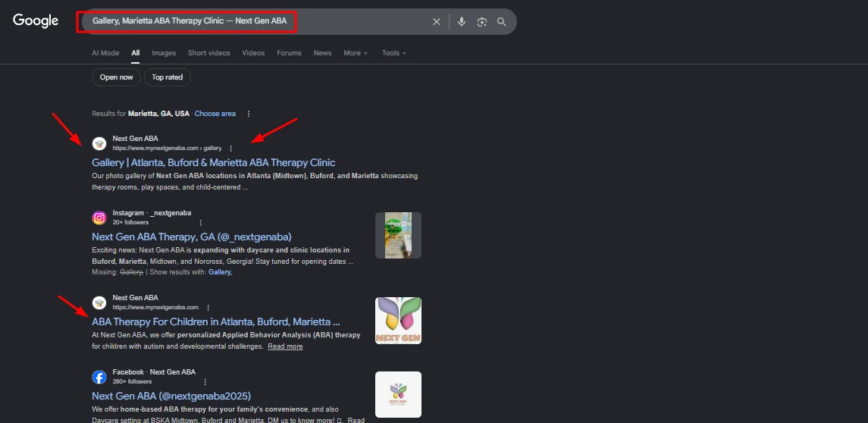Toggle the Top rated filter chip
This screenshot has height=423, width=868.
tap(167, 77)
